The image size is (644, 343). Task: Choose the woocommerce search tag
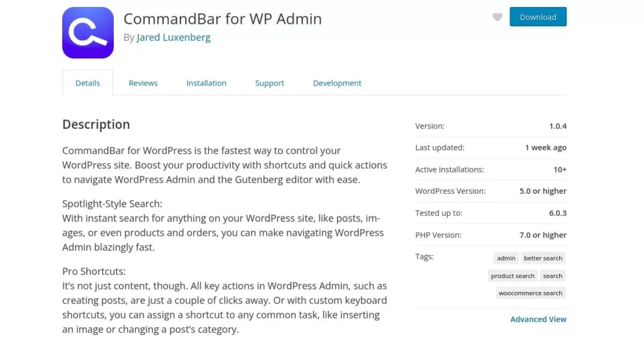530,293
